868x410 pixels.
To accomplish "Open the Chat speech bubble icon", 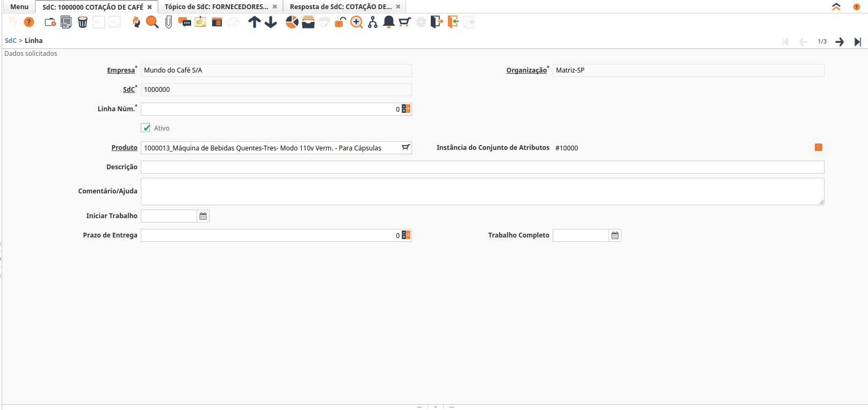I will pyautogui.click(x=185, y=22).
